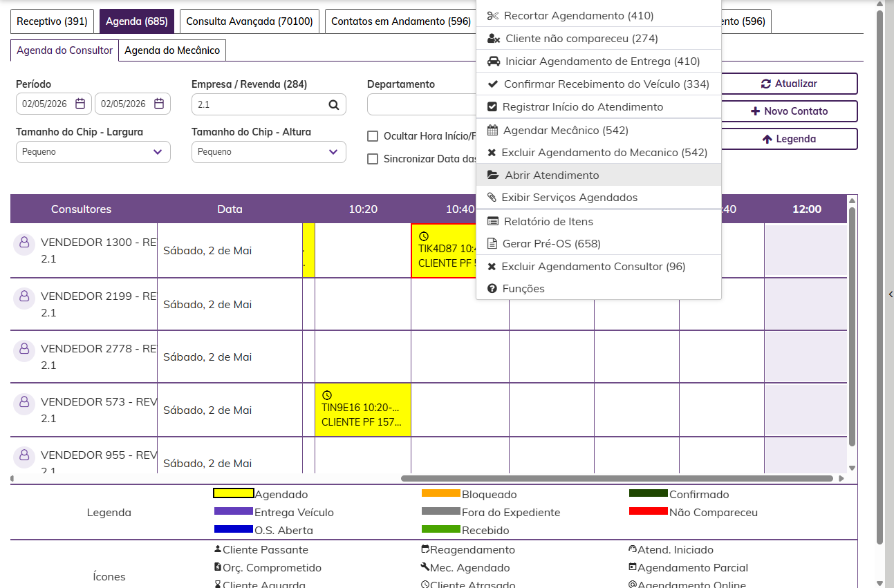894x588 pixels.
Task: Switch to Agenda do Mecânico tab
Action: (172, 50)
